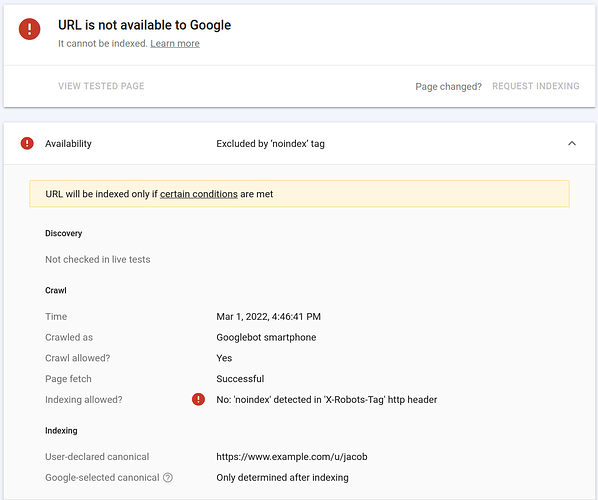Click the Availability row header label
598x500 pixels.
pyautogui.click(x=68, y=144)
